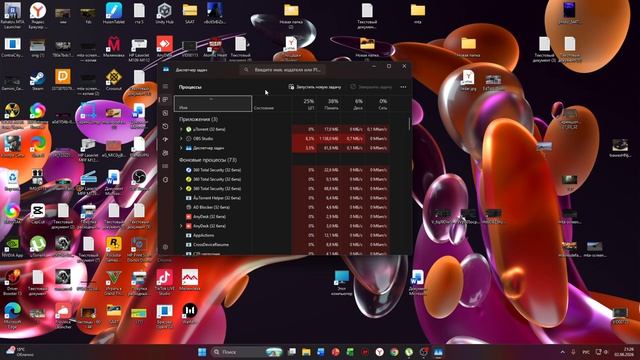The height and width of the screenshot is (360, 640).
Task: Select the Rockstar Games desktop shortcut
Action: coord(114,249)
